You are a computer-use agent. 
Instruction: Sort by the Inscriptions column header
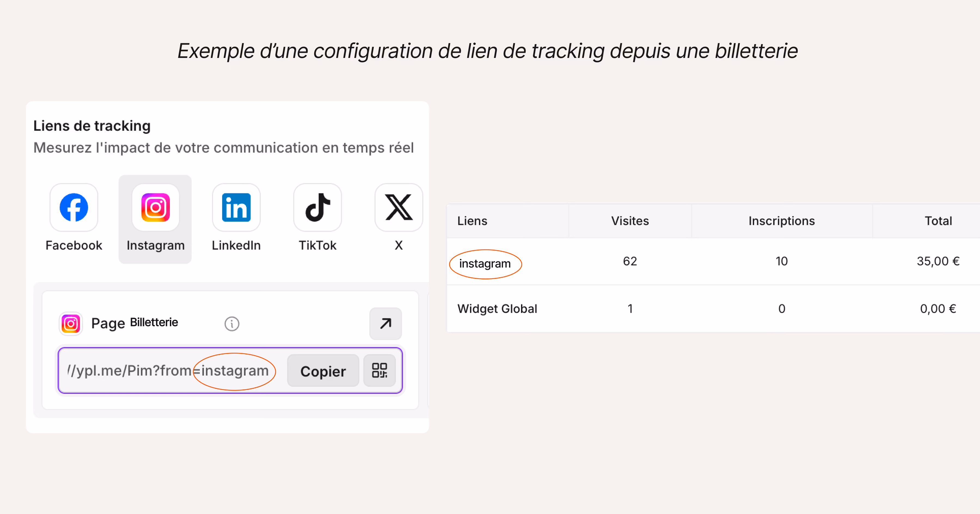[781, 221]
